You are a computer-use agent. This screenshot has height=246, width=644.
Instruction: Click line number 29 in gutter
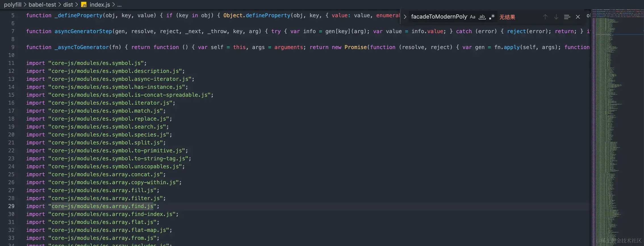pos(11,206)
